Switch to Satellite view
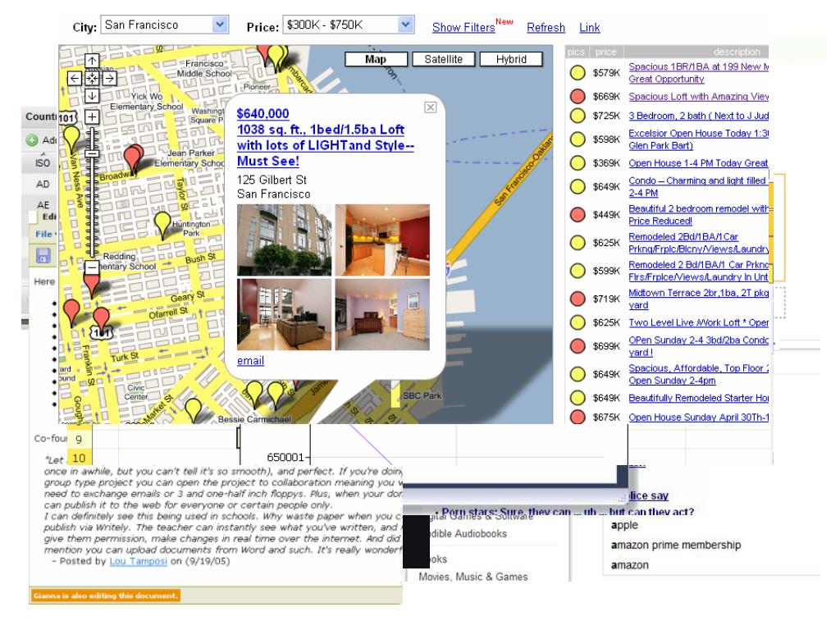840x630 pixels. pyautogui.click(x=444, y=59)
